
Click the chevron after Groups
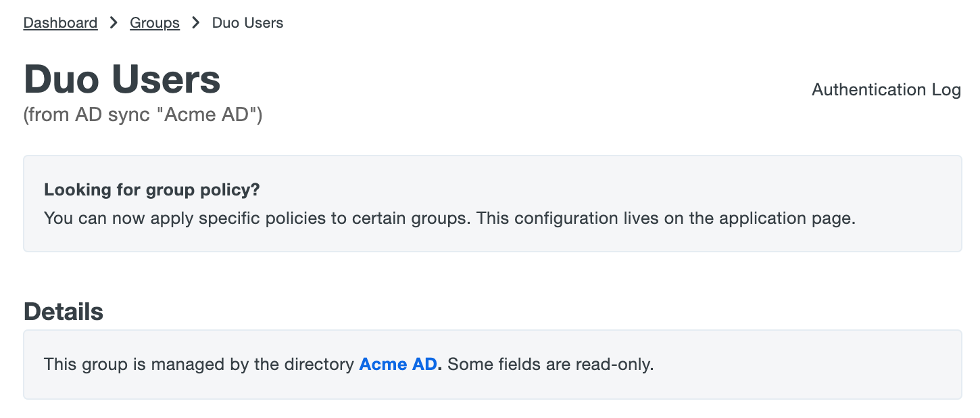tap(195, 22)
